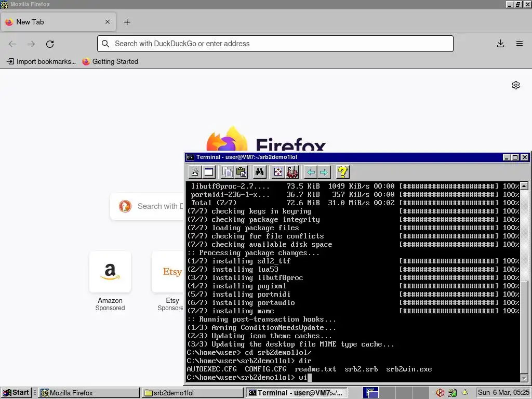Minimize the Terminal window
The width and height of the screenshot is (532, 399).
507,157
